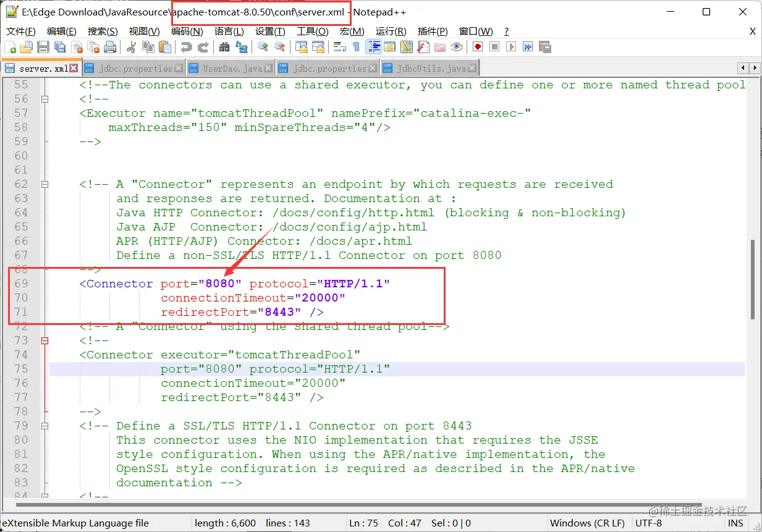Toggle the INS insert mode indicator
Viewport: 762px width, 532px height.
click(x=735, y=523)
